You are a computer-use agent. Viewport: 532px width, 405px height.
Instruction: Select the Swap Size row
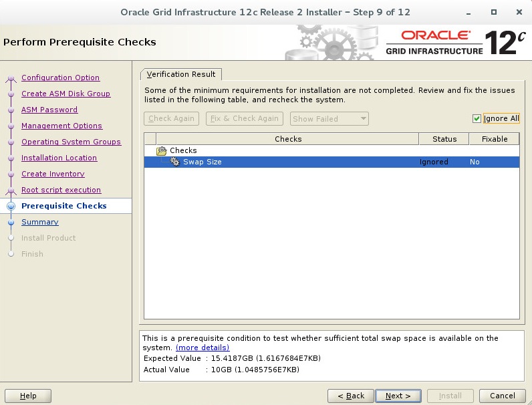[x=331, y=162]
